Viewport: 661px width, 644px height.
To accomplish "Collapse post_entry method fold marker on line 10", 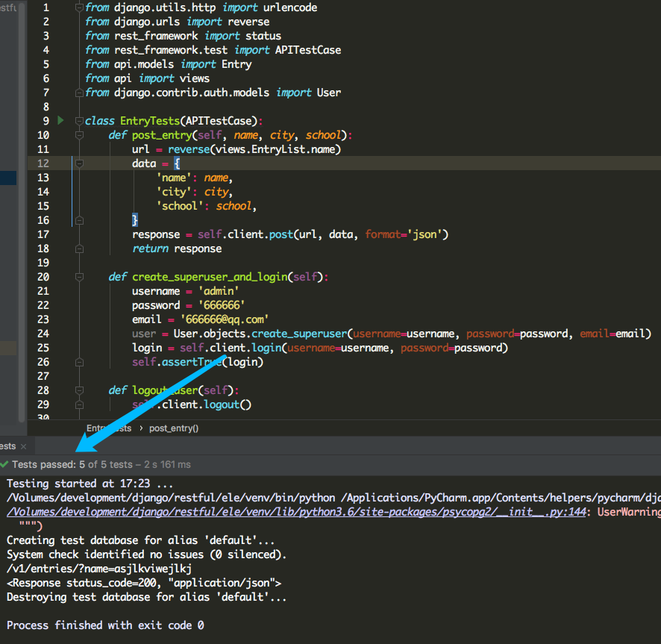I will point(79,135).
